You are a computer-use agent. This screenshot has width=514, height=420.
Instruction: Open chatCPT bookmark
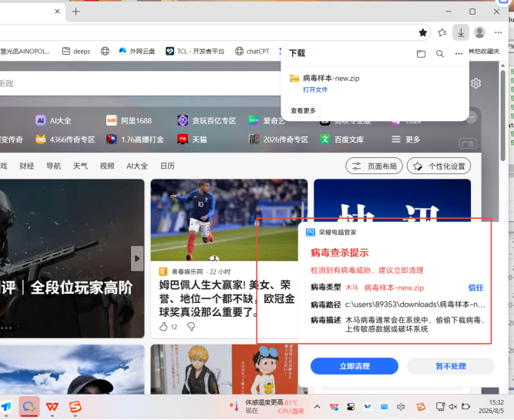click(252, 51)
